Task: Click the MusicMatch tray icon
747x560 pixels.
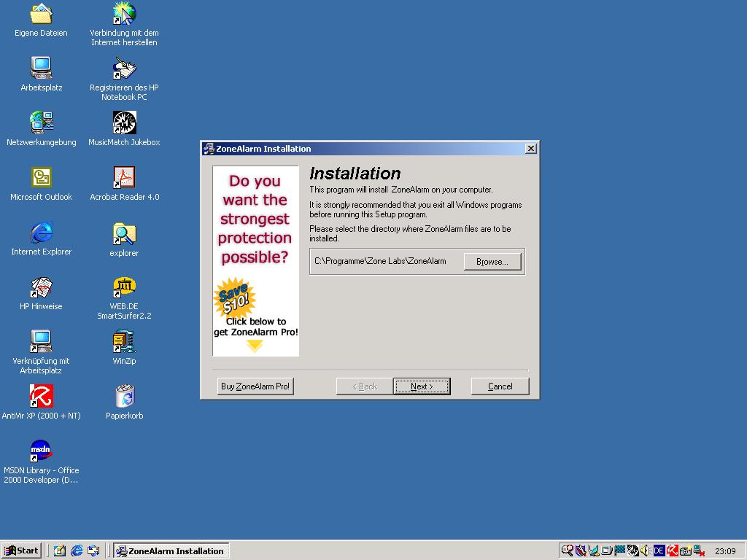Action: (x=632, y=551)
